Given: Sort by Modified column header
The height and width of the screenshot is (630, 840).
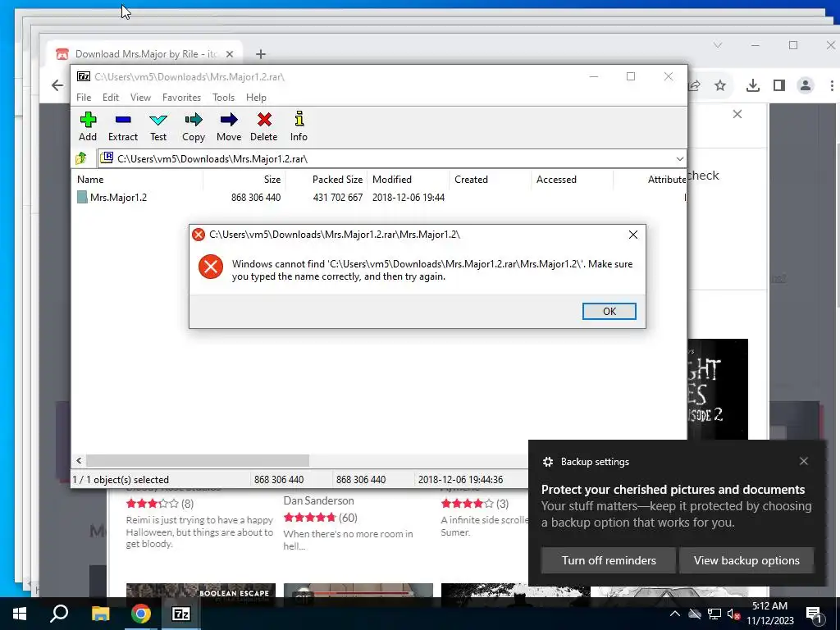Looking at the screenshot, I should (x=409, y=180).
